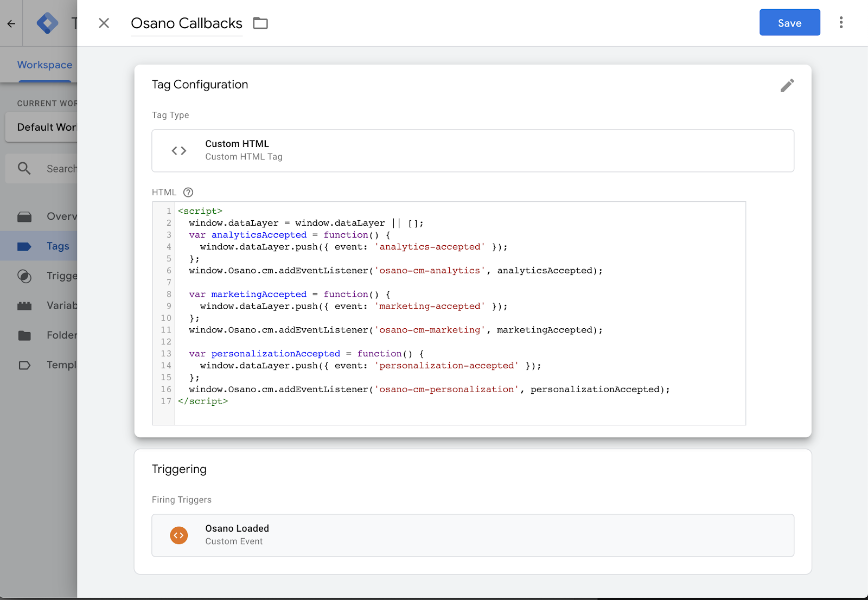Click the Tag Configuration heading
Image resolution: width=868 pixels, height=600 pixels.
(200, 85)
